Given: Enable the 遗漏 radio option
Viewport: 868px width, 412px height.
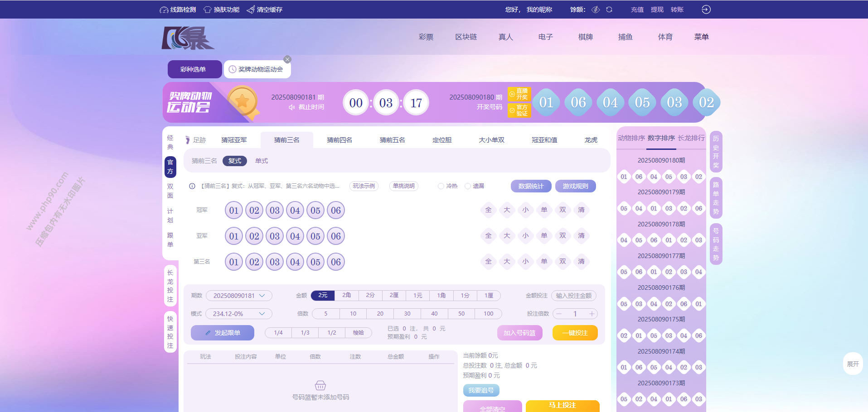Looking at the screenshot, I should [x=467, y=186].
